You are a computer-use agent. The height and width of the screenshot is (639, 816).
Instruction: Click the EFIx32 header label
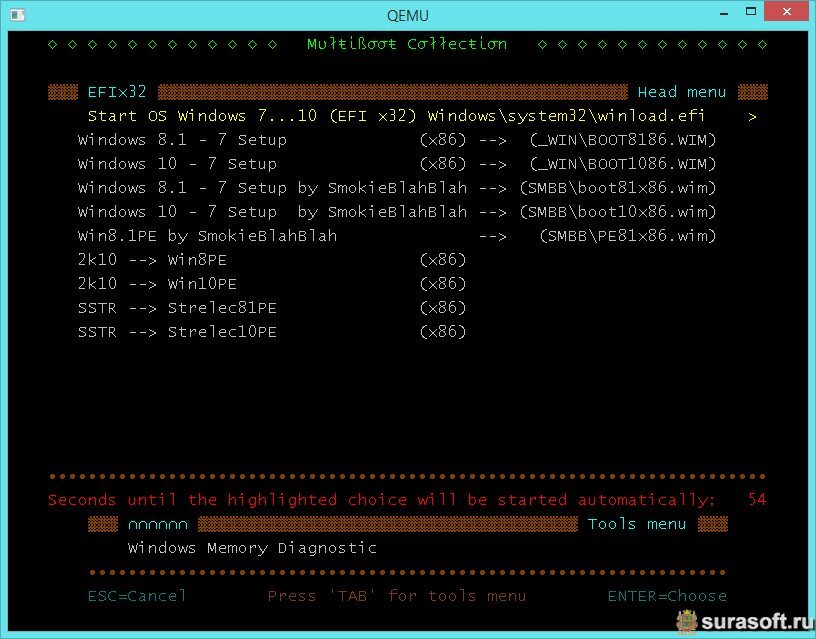117,92
